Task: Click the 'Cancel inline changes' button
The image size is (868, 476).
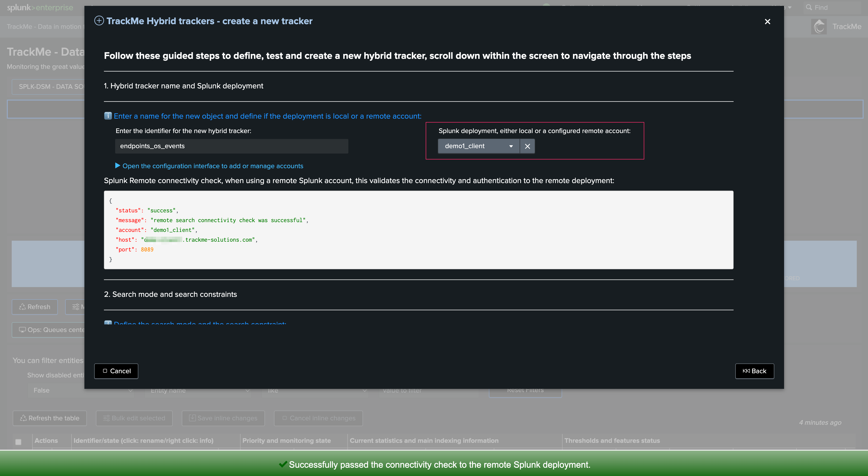Action: [318, 418]
